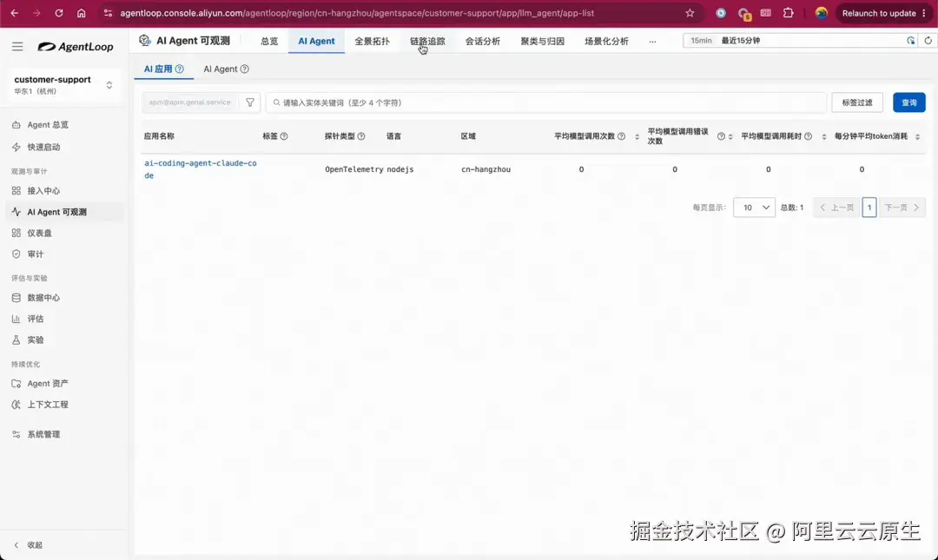938x560 pixels.
Task: Switch to the 场景化分析 tab
Action: [x=606, y=41]
